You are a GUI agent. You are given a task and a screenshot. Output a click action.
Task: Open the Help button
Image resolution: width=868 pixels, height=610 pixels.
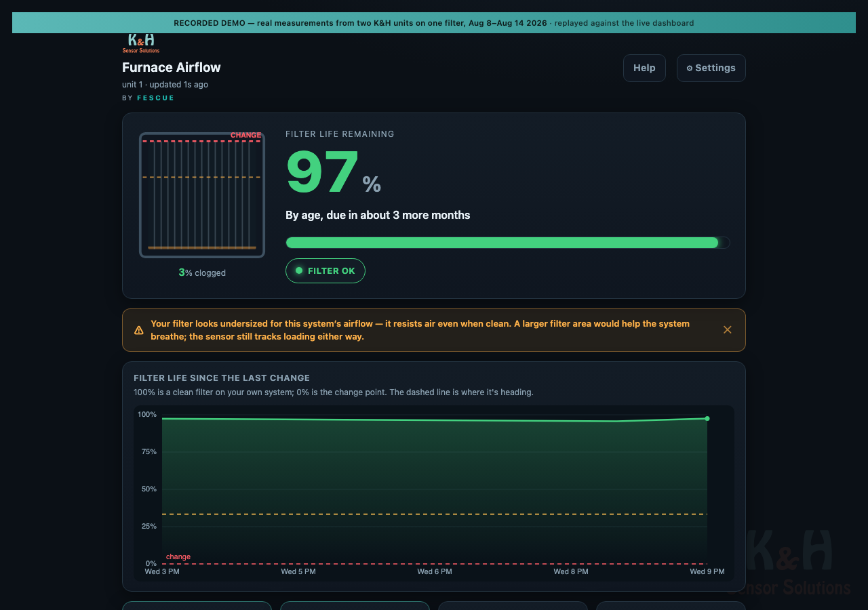click(x=644, y=68)
